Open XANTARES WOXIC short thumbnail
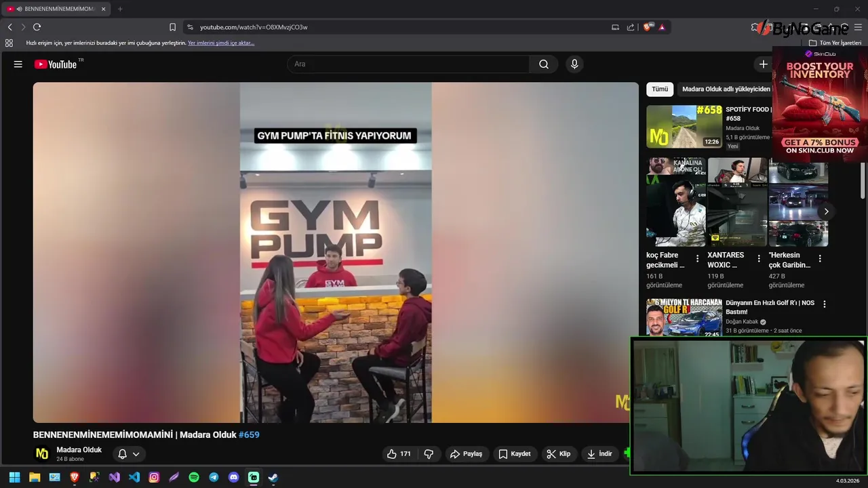Screen dimensions: 868x488 (737, 202)
